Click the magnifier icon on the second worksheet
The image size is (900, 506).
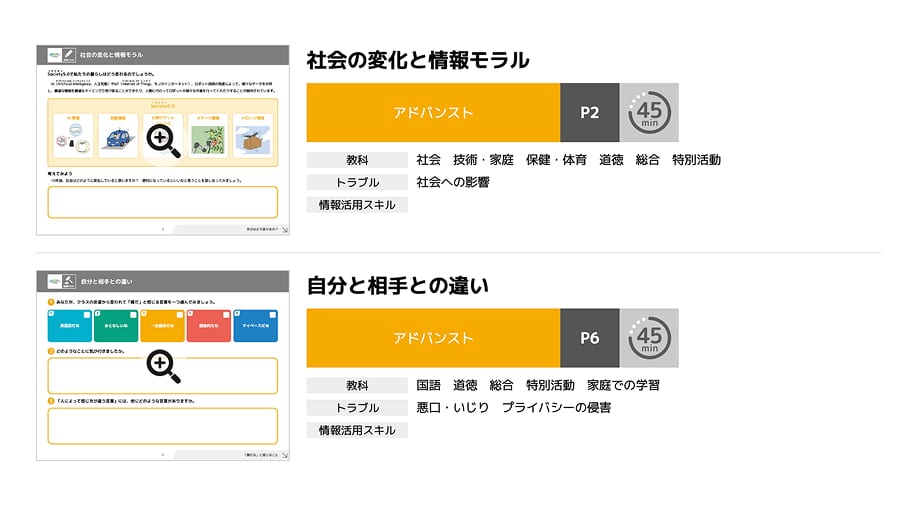tap(163, 366)
